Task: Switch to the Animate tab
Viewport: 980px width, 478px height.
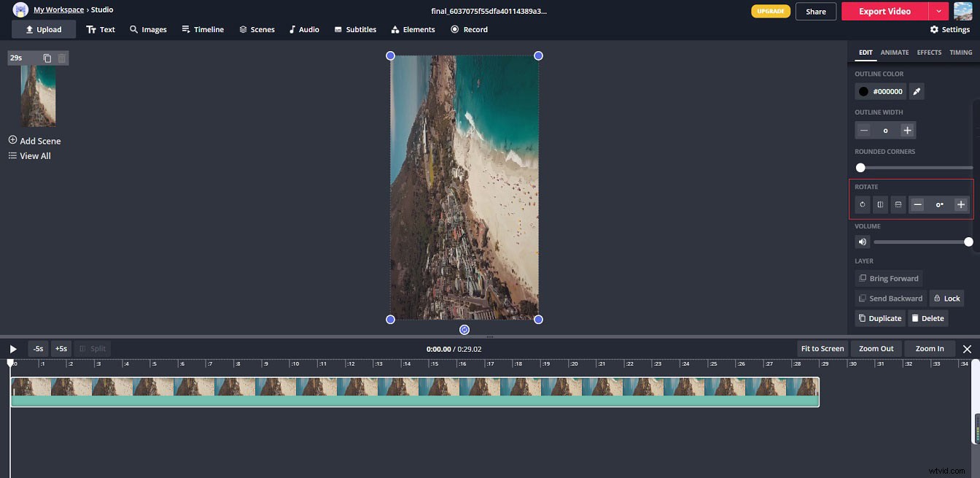Action: (x=895, y=52)
